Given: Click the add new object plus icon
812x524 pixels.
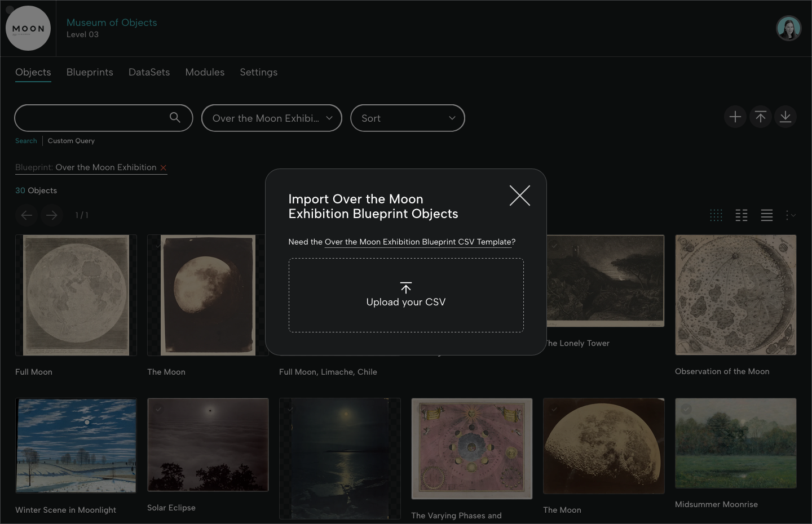Looking at the screenshot, I should tap(735, 117).
